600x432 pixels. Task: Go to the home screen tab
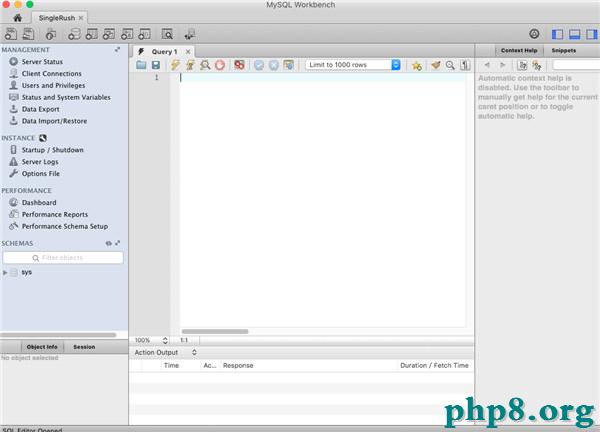[x=18, y=18]
